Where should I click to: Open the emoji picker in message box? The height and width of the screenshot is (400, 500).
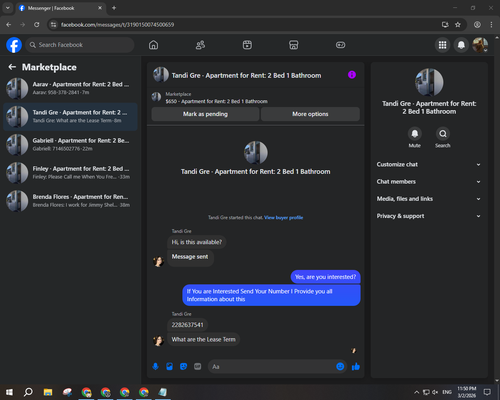(x=340, y=367)
